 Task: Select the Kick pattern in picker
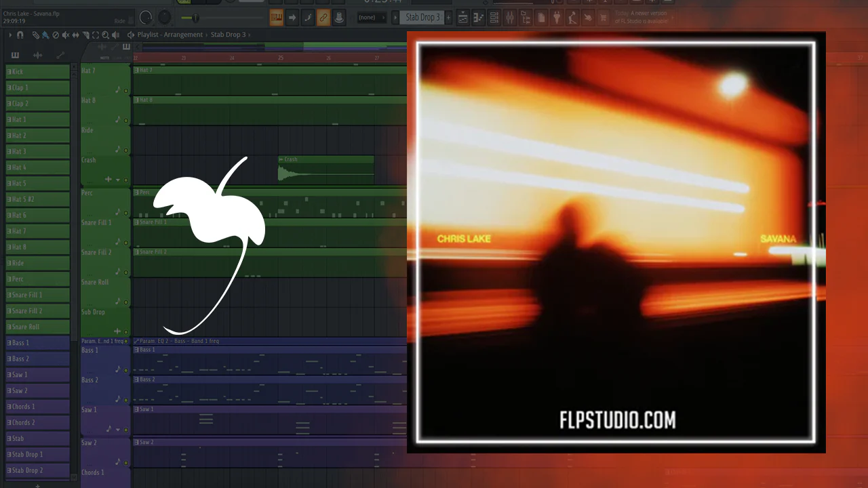coord(38,71)
